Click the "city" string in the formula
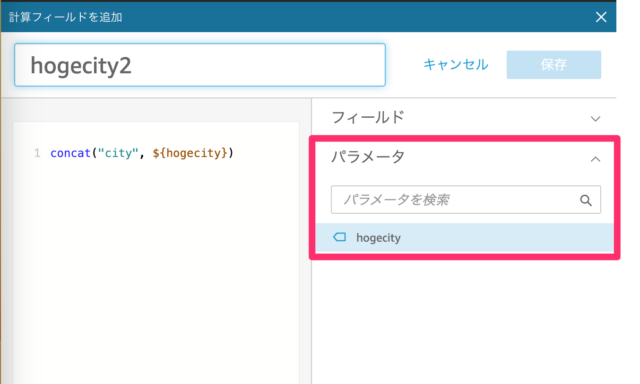The width and height of the screenshot is (640, 384). (x=118, y=153)
